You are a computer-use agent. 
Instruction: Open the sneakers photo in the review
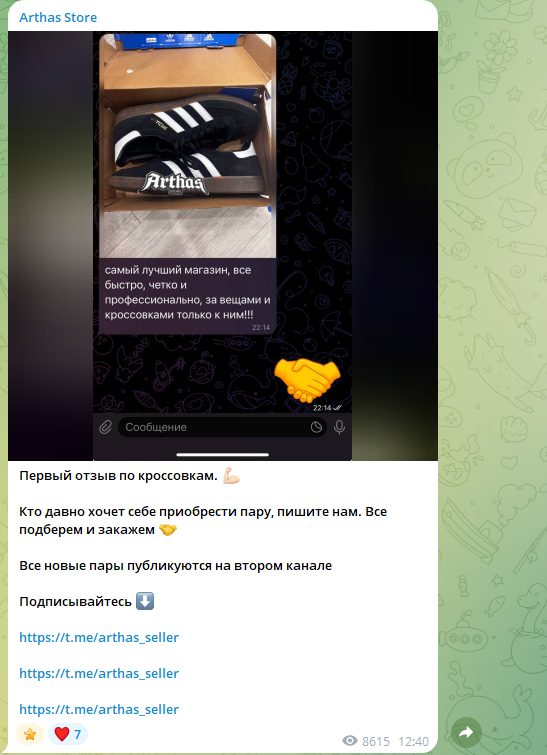(x=188, y=146)
